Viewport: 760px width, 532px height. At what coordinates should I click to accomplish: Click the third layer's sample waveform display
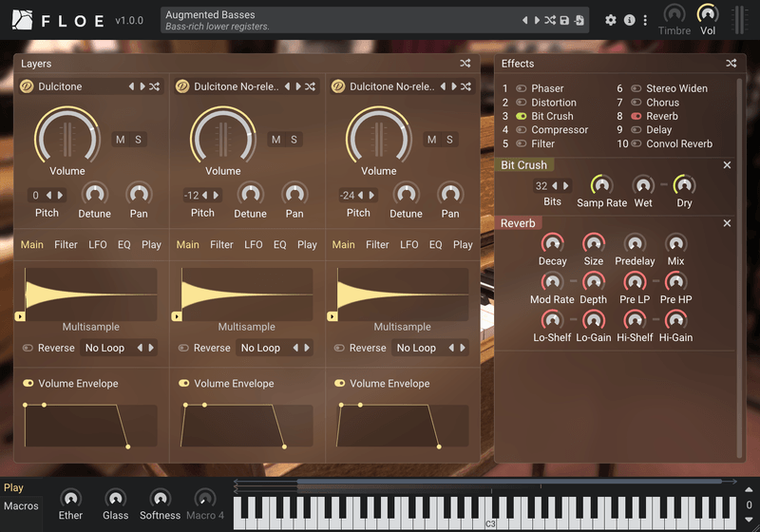tap(402, 294)
